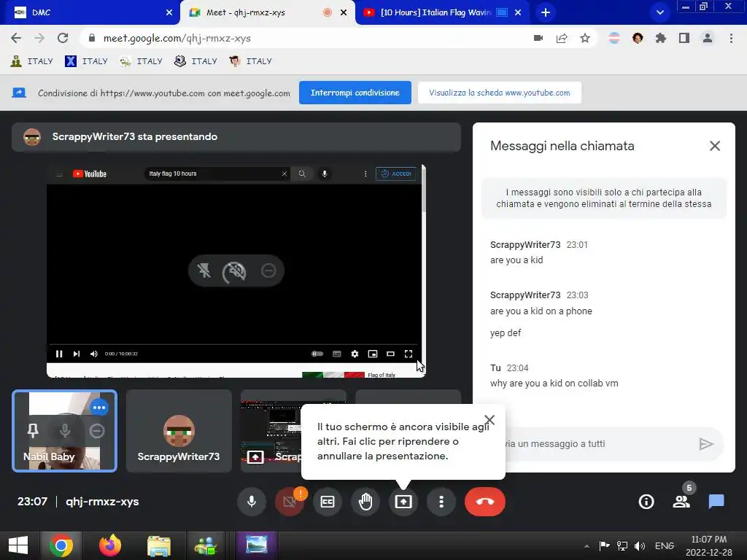This screenshot has width=747, height=560.
Task: Turn on the camera with warning badge
Action: (289, 502)
